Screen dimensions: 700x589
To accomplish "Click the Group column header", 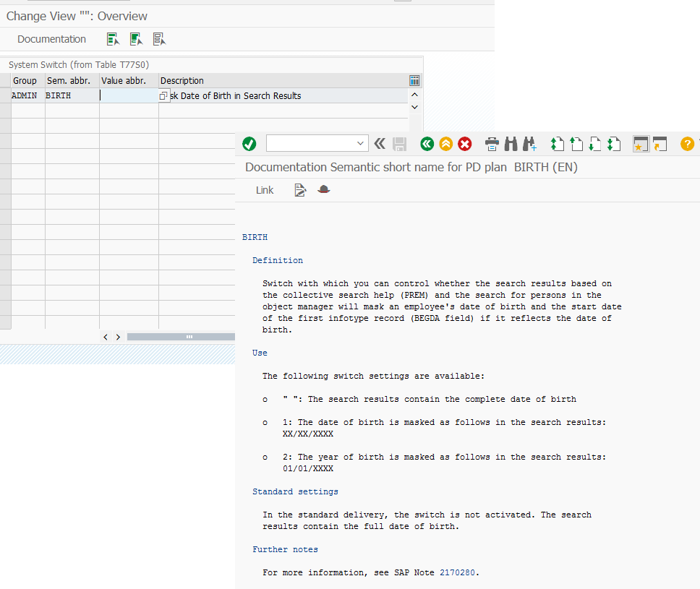I will pos(27,81).
